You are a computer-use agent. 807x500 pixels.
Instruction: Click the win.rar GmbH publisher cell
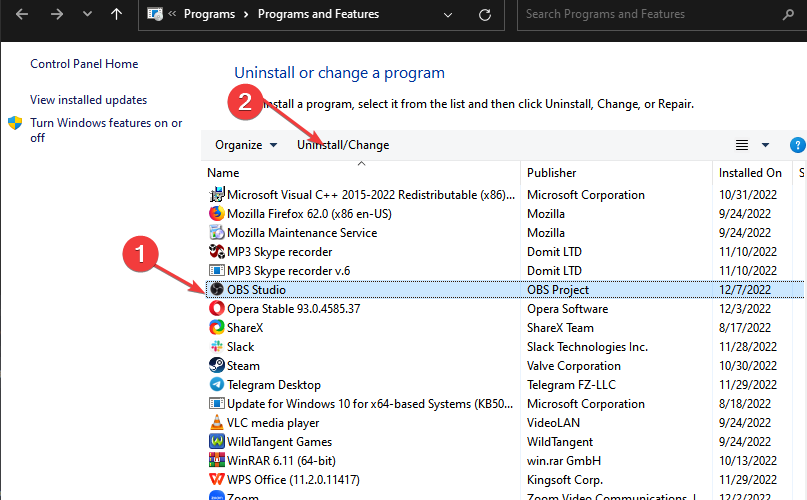click(564, 461)
